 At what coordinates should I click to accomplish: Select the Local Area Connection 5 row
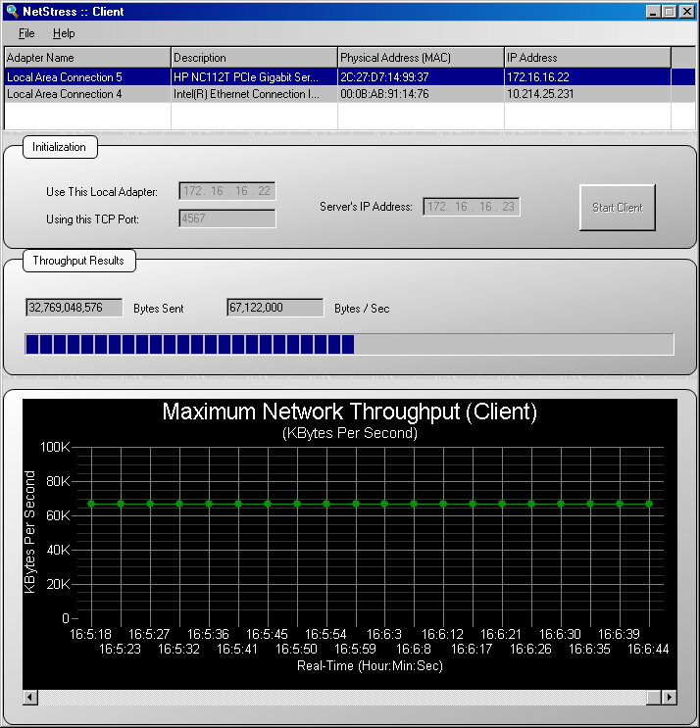pyautogui.click(x=349, y=77)
